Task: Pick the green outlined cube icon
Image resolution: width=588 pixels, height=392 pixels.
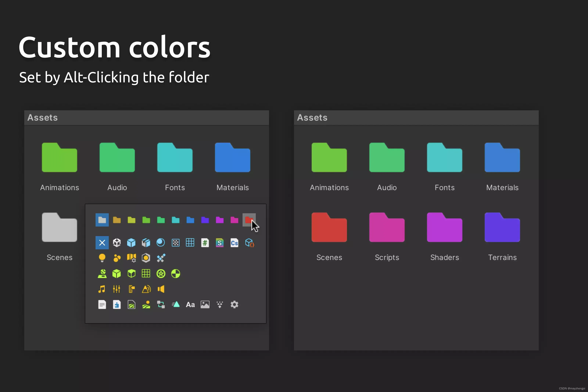Action: click(131, 274)
